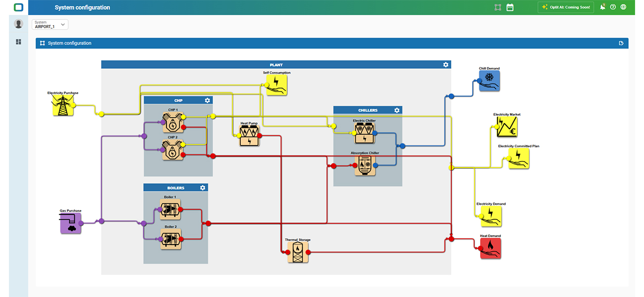Open the System AIRPORT_1 dropdown

click(x=50, y=24)
